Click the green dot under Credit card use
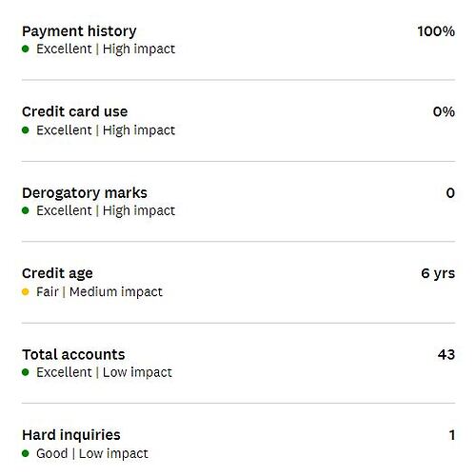Image resolution: width=476 pixels, height=476 pixels. [x=26, y=130]
